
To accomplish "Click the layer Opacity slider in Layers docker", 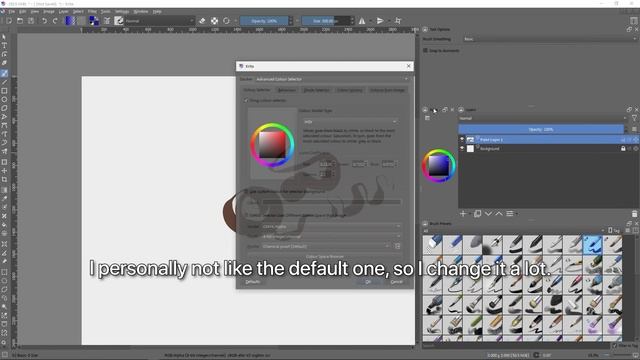I will pos(541,129).
